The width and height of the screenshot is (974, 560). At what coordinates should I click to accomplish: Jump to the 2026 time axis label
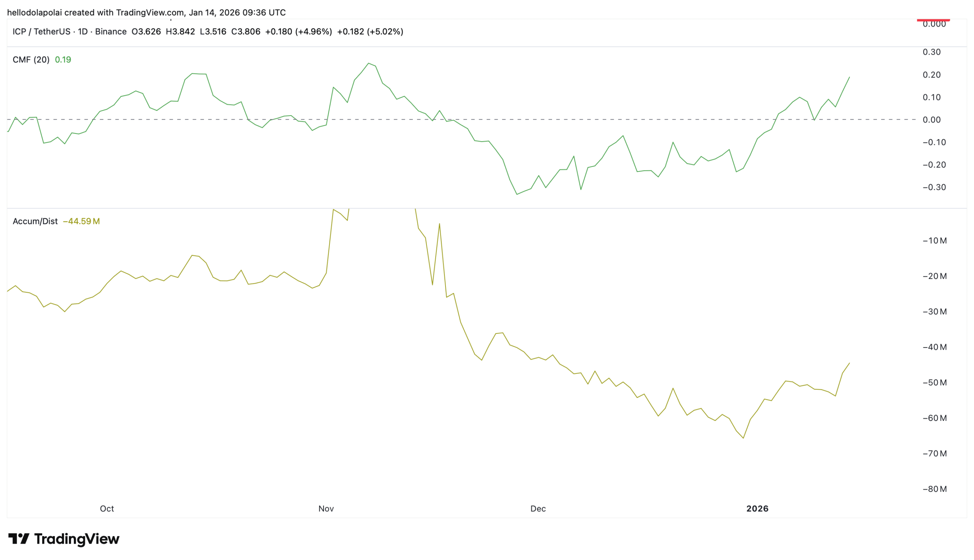point(757,508)
